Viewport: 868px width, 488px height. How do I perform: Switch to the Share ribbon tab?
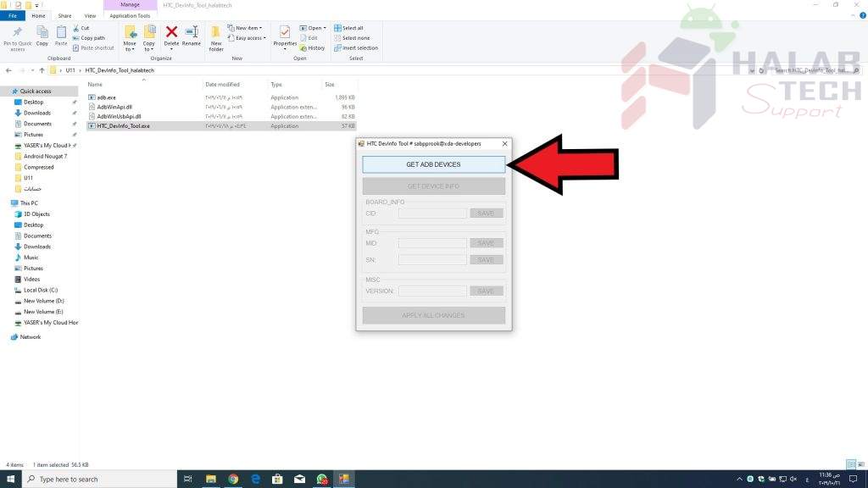click(x=64, y=16)
